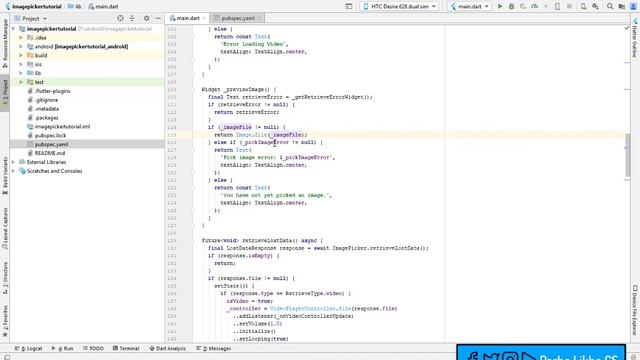
Task: Open the SDK Manager download icon
Action: point(596,7)
